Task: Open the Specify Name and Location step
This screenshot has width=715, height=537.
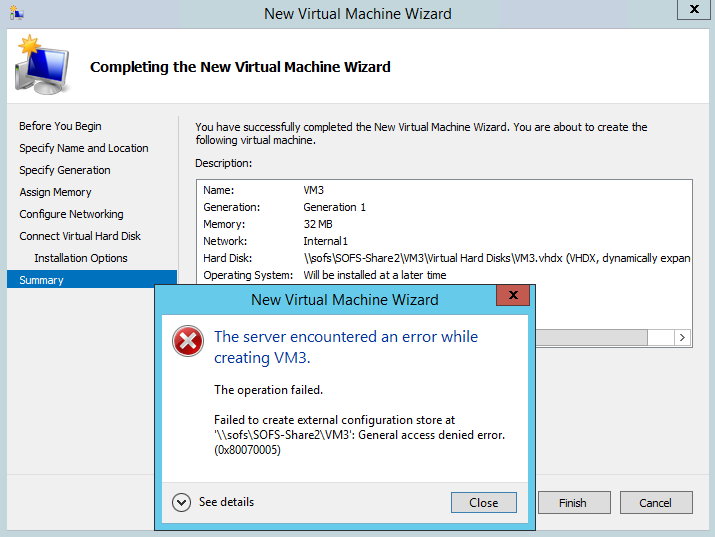Action: [84, 148]
